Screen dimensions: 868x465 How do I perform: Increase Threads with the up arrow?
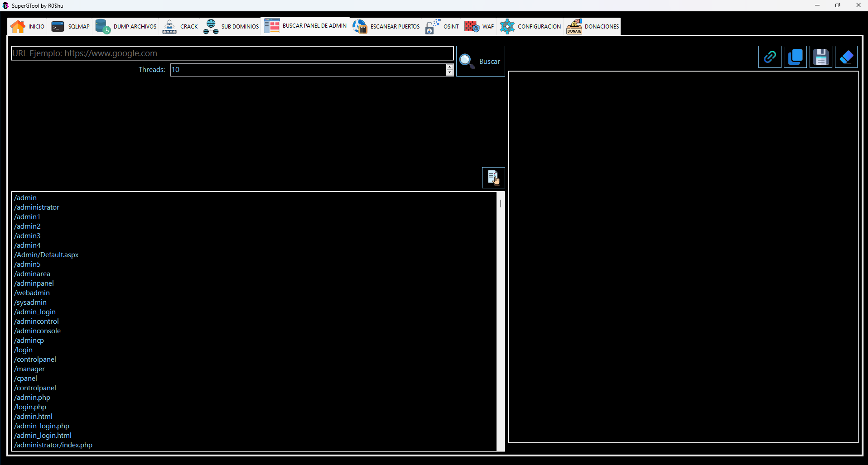click(x=450, y=67)
